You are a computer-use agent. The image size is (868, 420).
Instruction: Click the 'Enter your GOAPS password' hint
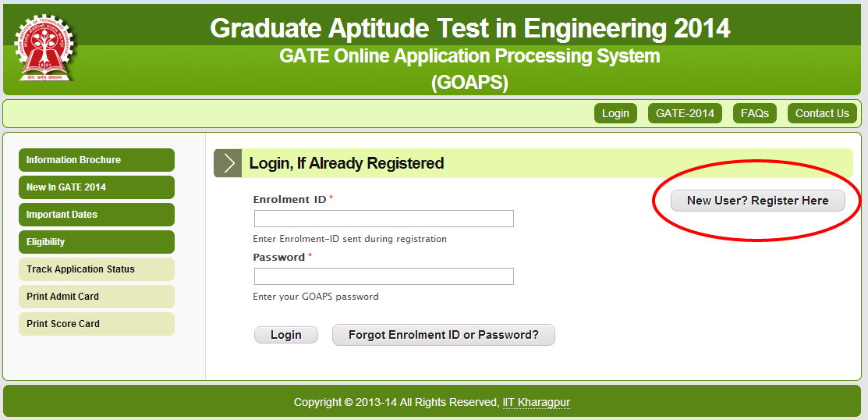pyautogui.click(x=316, y=297)
